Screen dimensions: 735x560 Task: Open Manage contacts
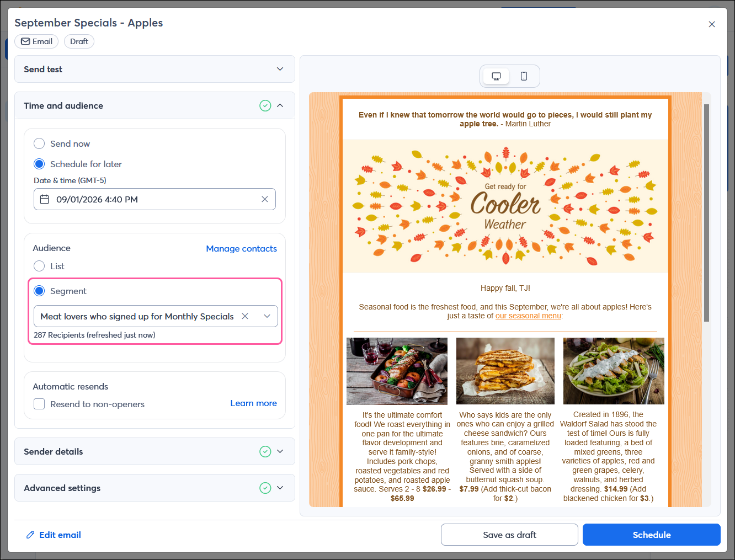241,249
